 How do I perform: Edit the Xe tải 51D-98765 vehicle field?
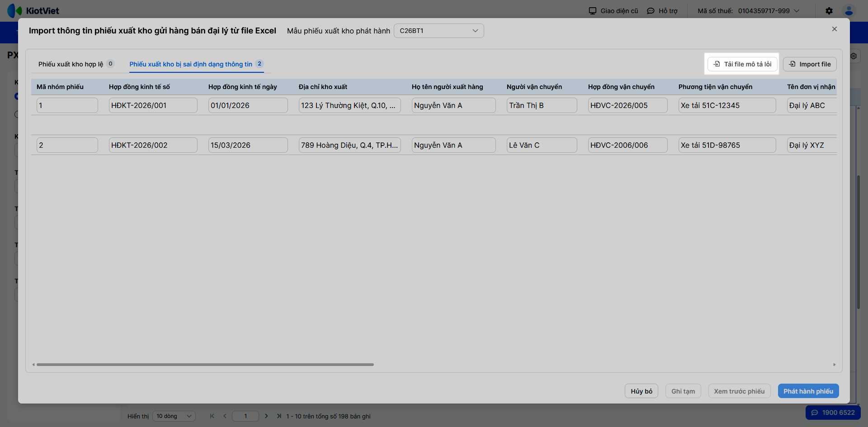point(727,145)
